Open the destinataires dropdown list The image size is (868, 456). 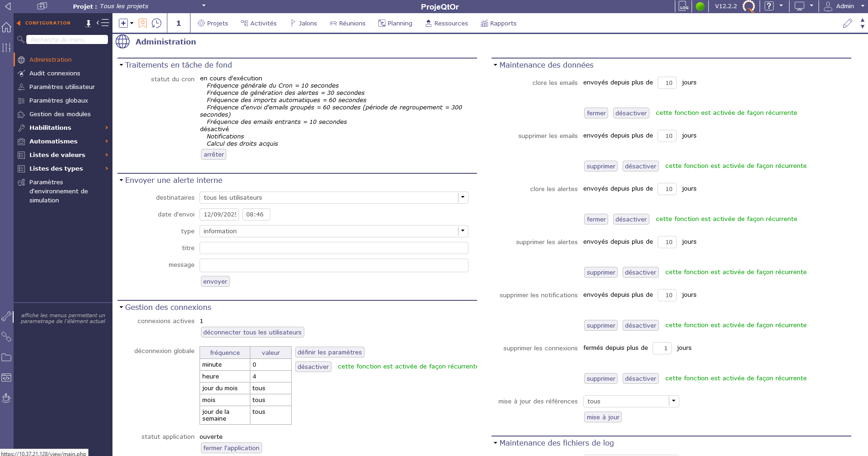click(463, 197)
